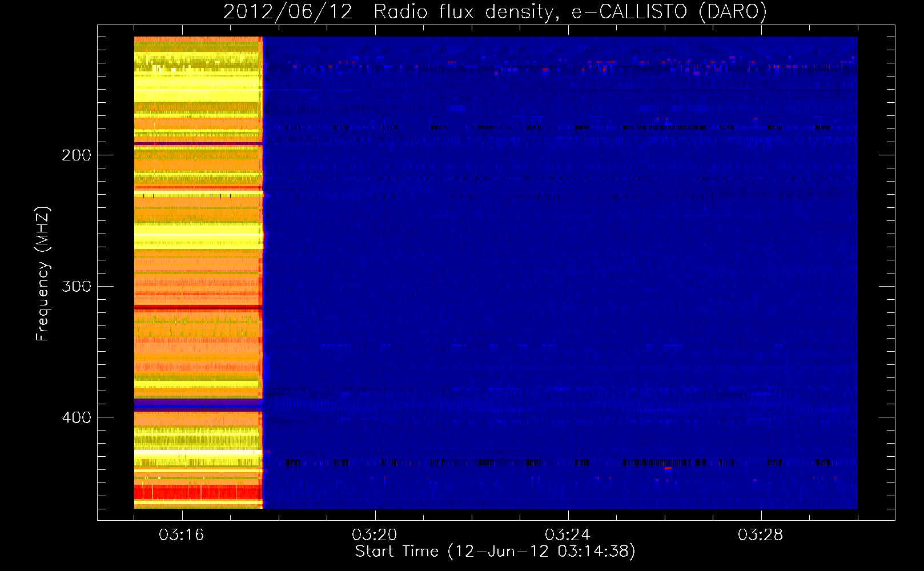Click the '200' frequency tick label
The image size is (924, 571).
click(77, 155)
